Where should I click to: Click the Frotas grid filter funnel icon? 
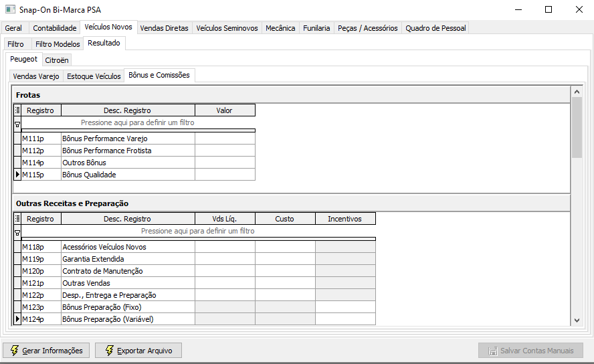click(17, 124)
